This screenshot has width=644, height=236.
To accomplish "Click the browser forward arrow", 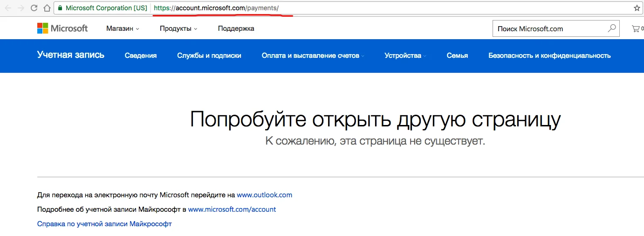I will click(21, 8).
